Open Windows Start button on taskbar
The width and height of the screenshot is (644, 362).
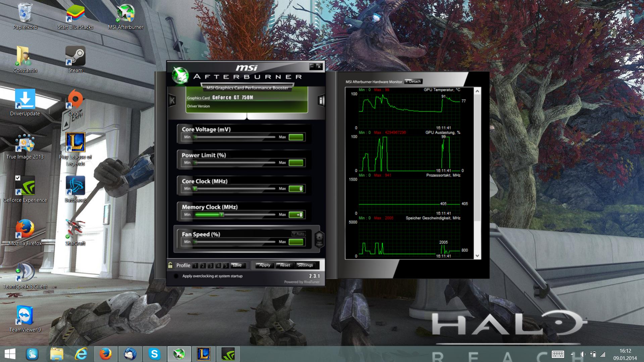[10, 354]
